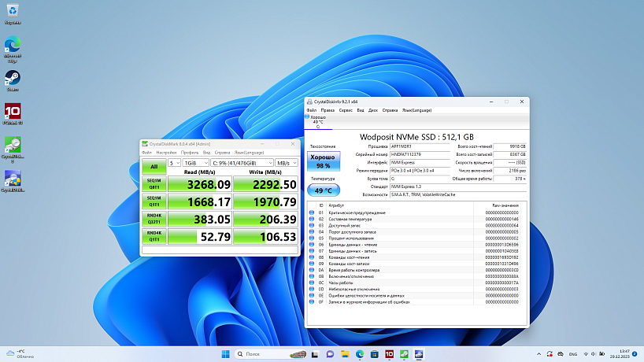Open the drive selector showing C: 9%
This screenshot has height=362, width=644.
click(x=242, y=163)
